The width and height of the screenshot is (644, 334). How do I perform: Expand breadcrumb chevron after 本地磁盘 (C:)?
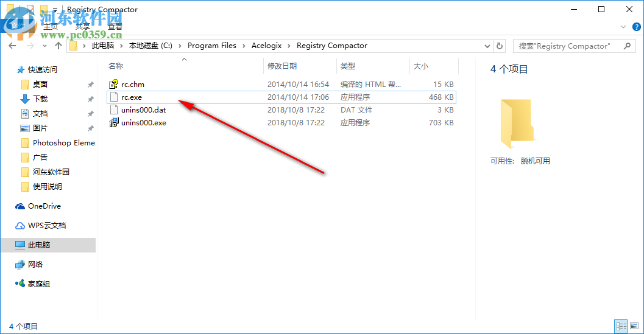point(180,46)
